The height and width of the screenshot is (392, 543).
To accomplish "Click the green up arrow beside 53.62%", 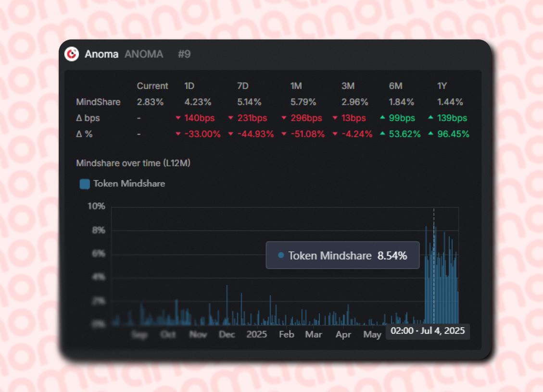I will point(382,133).
